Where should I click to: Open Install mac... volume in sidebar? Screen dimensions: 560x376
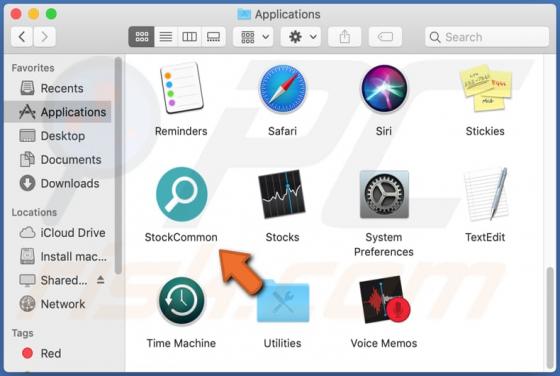click(x=58, y=257)
